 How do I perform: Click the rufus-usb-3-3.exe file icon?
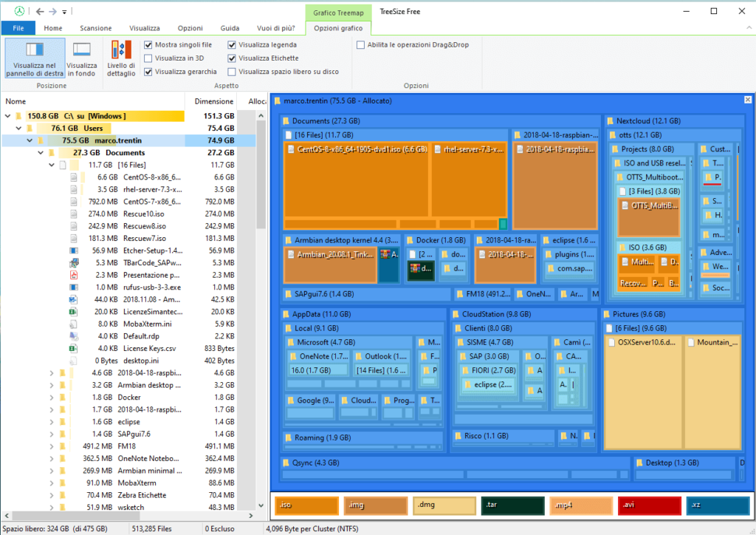[x=74, y=287]
